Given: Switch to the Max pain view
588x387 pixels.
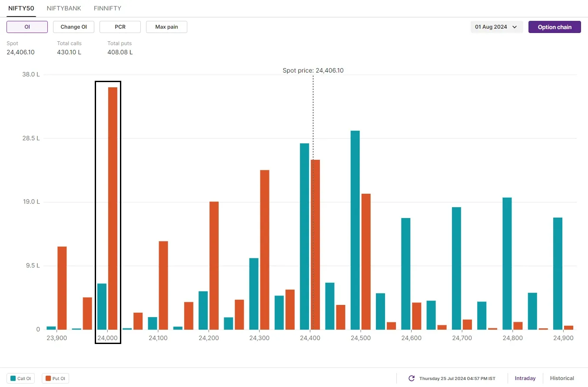Looking at the screenshot, I should (x=166, y=27).
